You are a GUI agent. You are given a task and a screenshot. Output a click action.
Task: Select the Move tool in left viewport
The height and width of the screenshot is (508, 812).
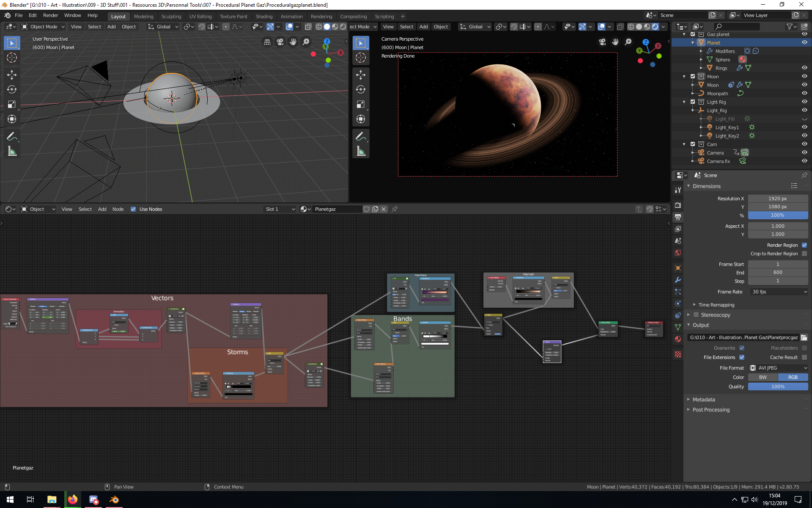12,75
